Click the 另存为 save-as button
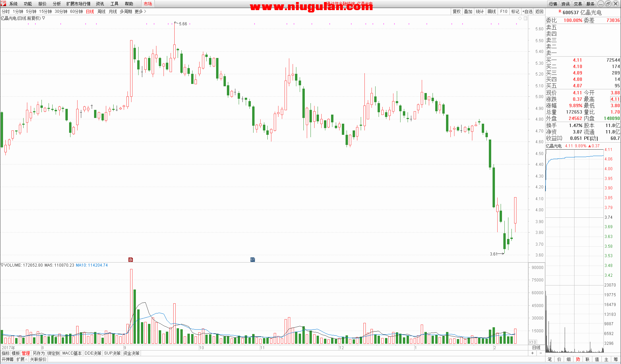The image size is (621, 364). click(39, 353)
